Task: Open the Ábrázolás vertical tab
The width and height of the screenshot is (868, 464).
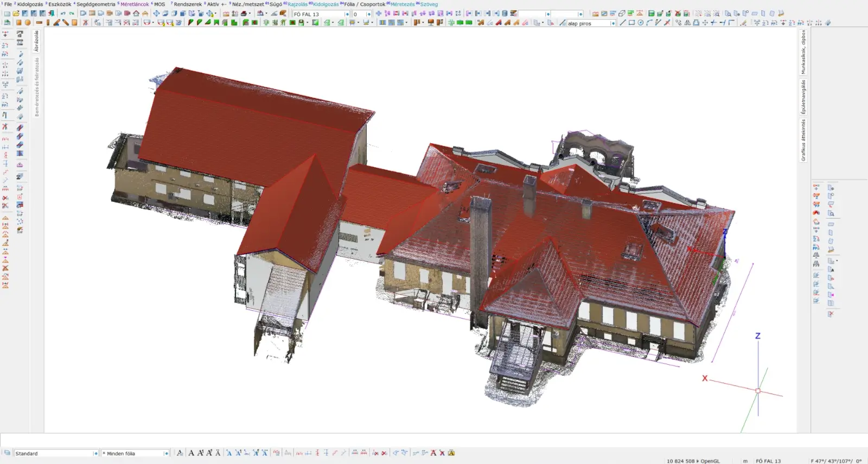Action: [37, 41]
